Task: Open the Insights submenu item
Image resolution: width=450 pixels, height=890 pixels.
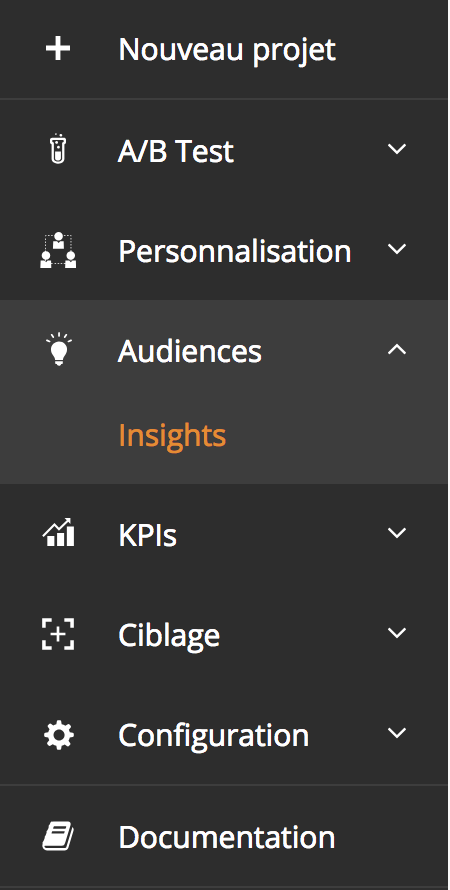Action: (x=172, y=436)
